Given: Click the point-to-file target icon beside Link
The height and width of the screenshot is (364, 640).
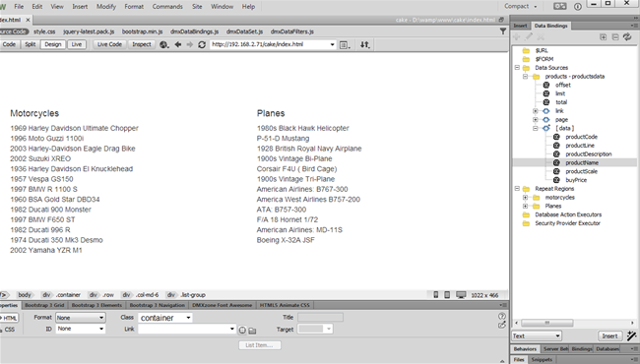Looking at the screenshot, I should pyautogui.click(x=242, y=331).
